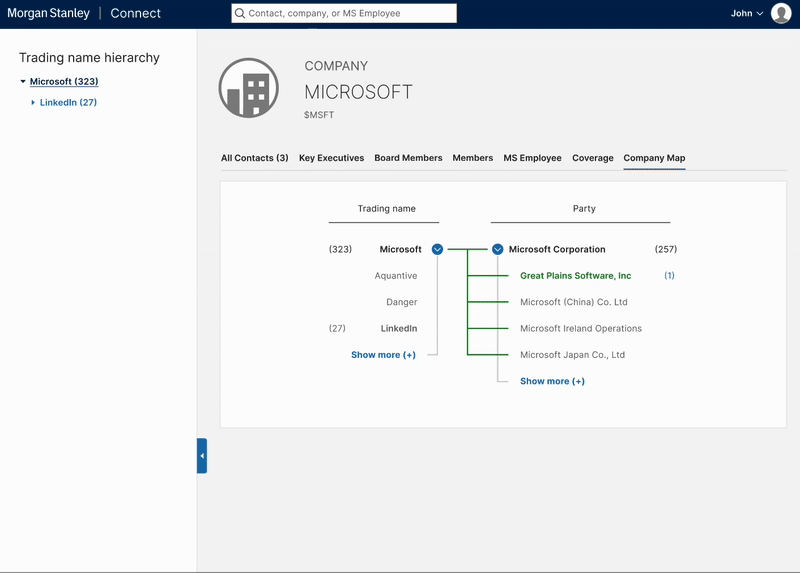
Task: Select Microsoft Ireland Operations
Action: pyautogui.click(x=581, y=329)
